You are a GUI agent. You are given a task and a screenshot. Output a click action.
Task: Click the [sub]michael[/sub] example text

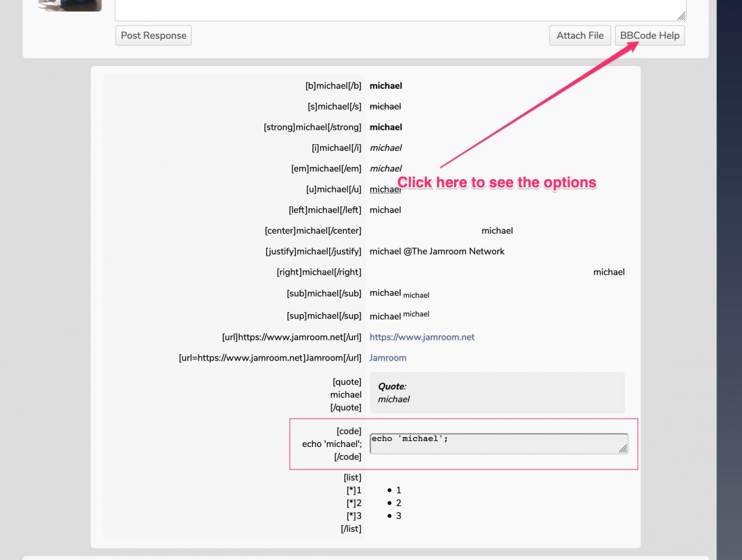point(324,293)
